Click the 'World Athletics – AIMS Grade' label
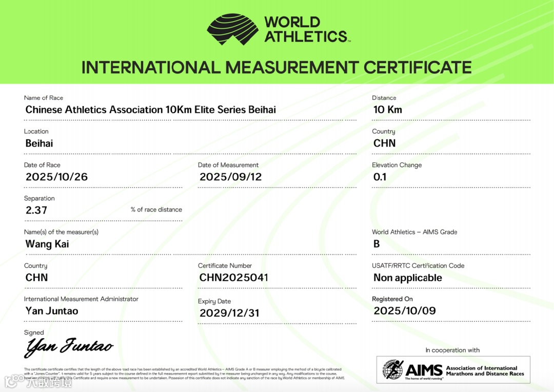Viewport: 554px width, 392px height. [x=414, y=232]
